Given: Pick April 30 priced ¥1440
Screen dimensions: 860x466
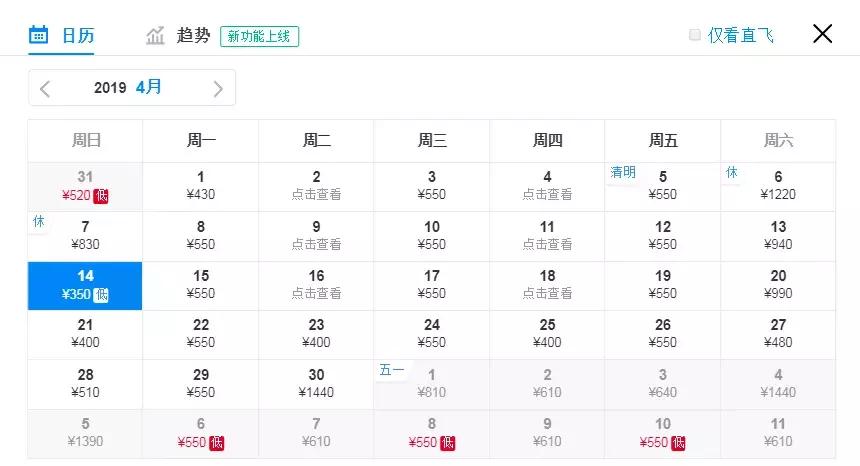Looking at the screenshot, I should (316, 383).
